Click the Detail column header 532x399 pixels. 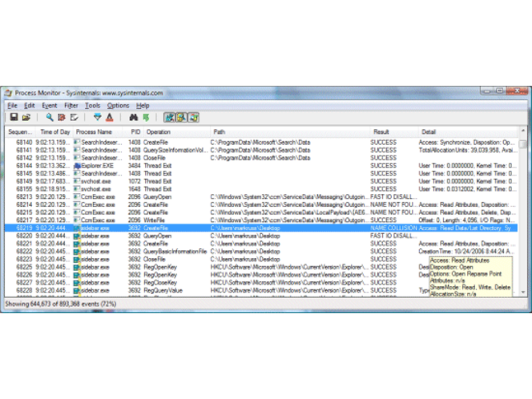pos(468,131)
